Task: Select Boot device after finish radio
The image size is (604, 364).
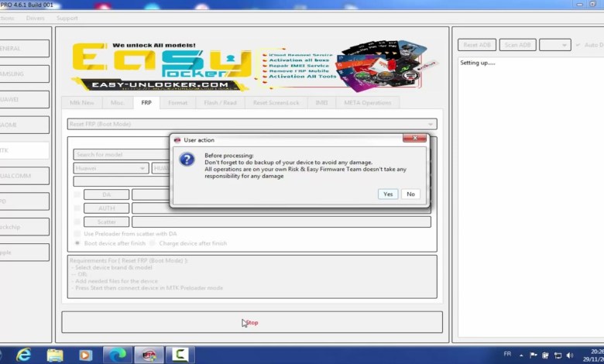Action: coord(77,243)
